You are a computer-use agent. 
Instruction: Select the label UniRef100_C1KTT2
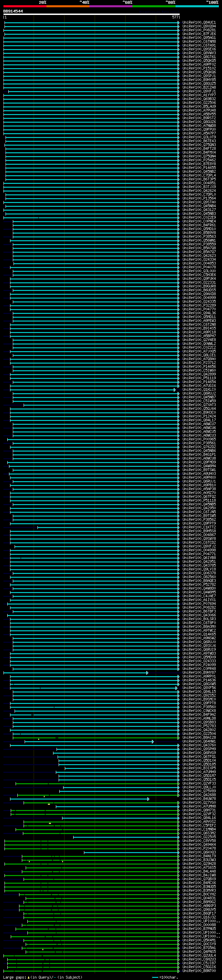[199, 527]
